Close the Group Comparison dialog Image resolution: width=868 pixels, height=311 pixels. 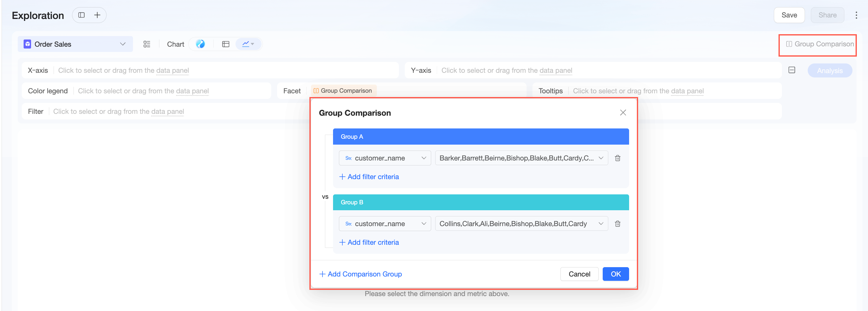(x=623, y=113)
